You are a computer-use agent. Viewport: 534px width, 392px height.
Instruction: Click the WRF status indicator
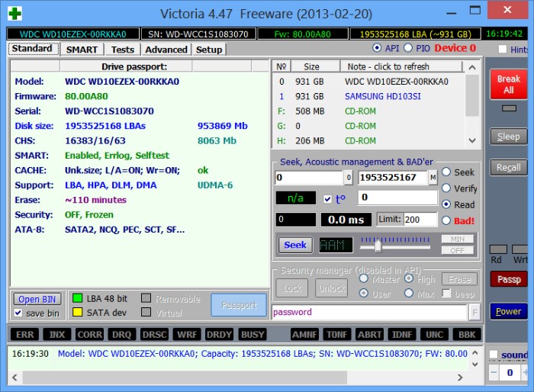point(187,335)
